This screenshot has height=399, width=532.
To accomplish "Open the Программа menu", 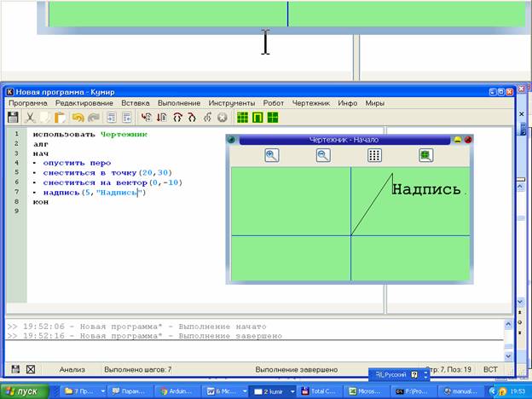I will (28, 103).
